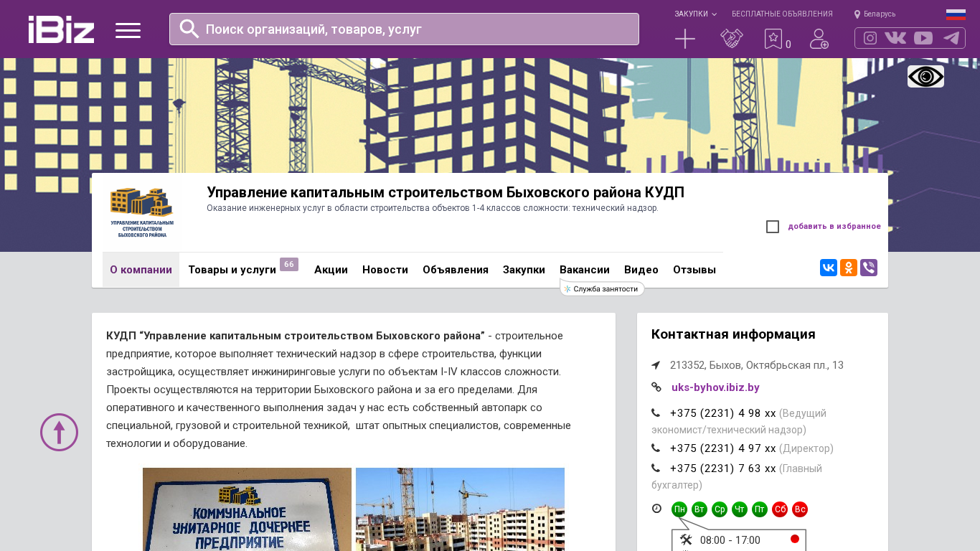
Task: Open iBiz VK page in header
Action: (895, 38)
